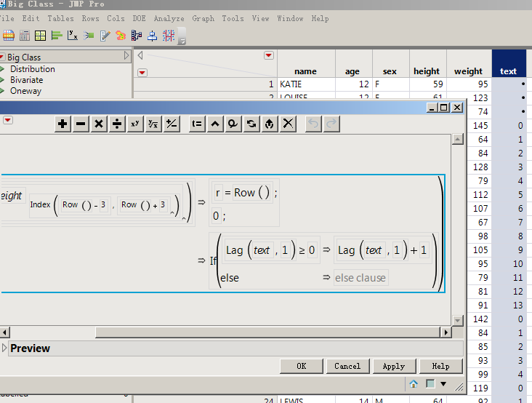The width and height of the screenshot is (532, 403).
Task: Toggle the small square box beside home icon
Action: pyautogui.click(x=430, y=383)
